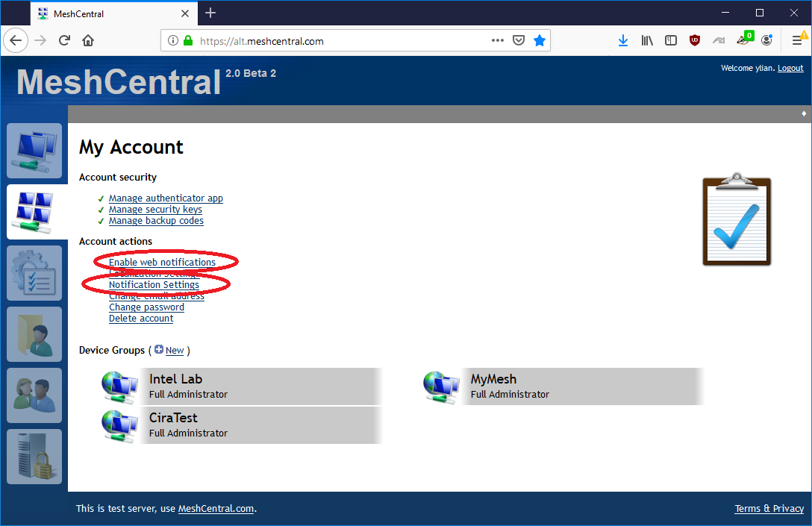Open the site information padlock dropdown
Image resolution: width=812 pixels, height=526 pixels.
[188, 40]
